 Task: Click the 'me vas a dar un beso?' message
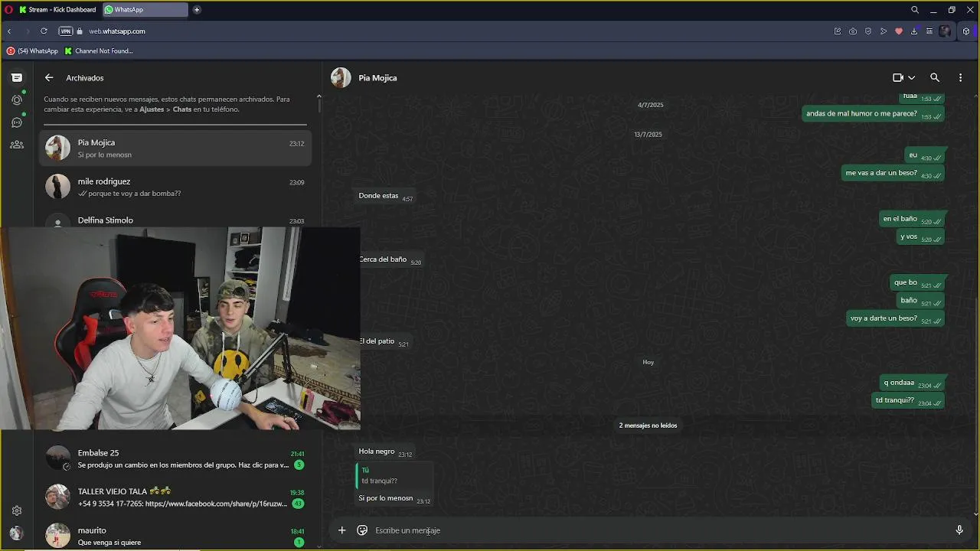(x=891, y=173)
